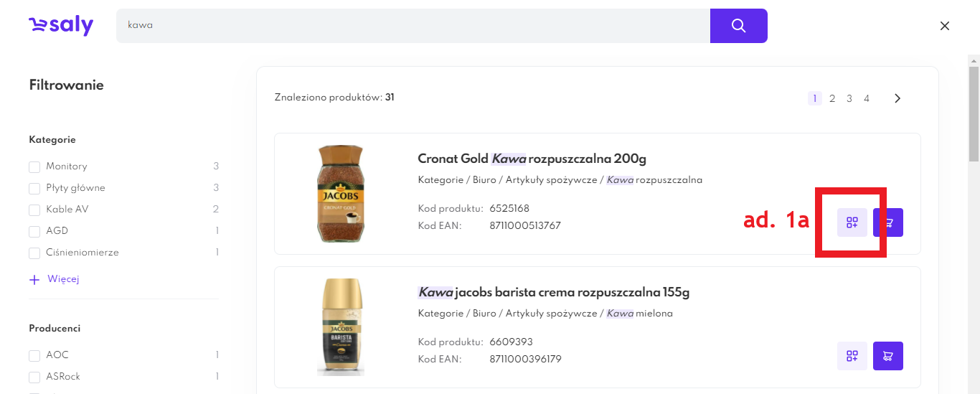Click the search field containing "kawa"
The image size is (980, 394).
[413, 26]
